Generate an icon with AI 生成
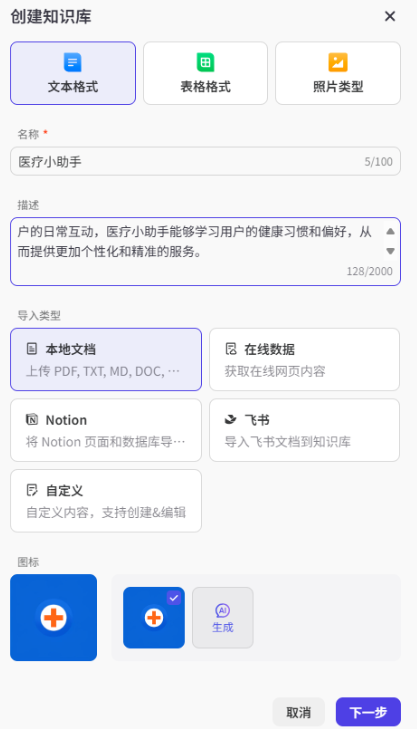This screenshot has height=729, width=417. 223,617
